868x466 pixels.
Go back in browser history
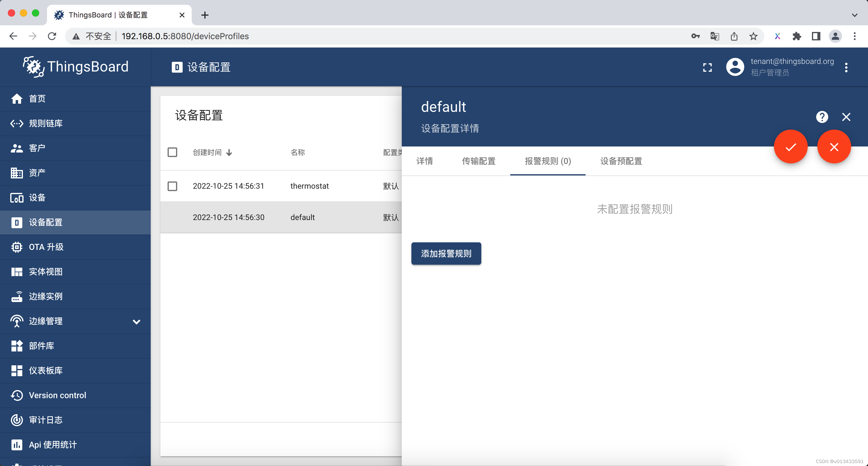[13, 36]
